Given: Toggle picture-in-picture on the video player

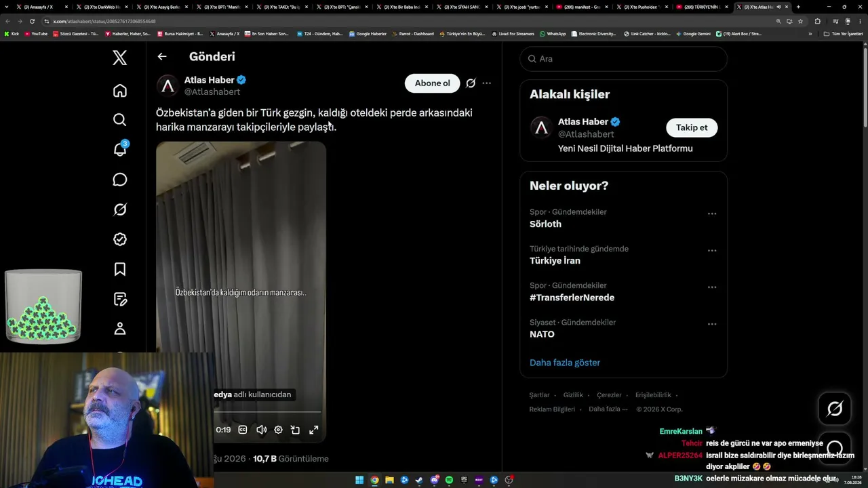Looking at the screenshot, I should pyautogui.click(x=296, y=430).
